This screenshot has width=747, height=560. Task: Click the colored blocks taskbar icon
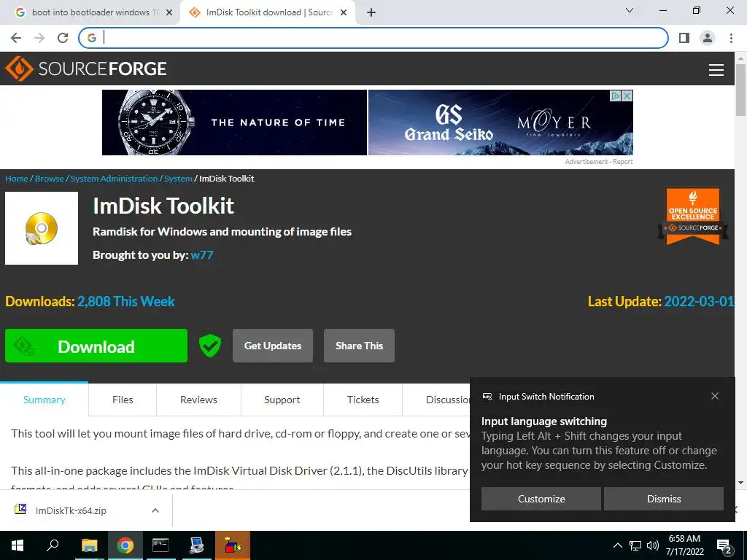233,545
